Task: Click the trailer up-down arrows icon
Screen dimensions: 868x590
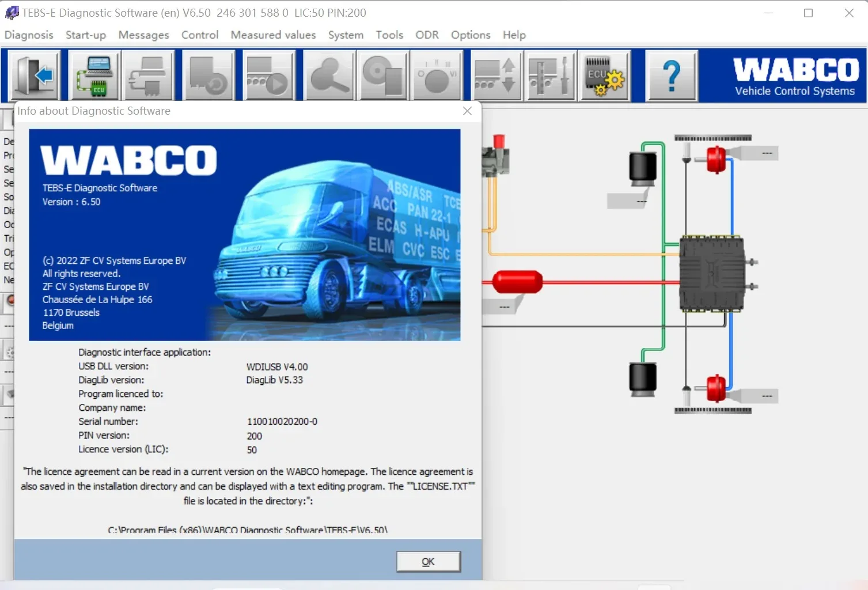Action: 496,75
